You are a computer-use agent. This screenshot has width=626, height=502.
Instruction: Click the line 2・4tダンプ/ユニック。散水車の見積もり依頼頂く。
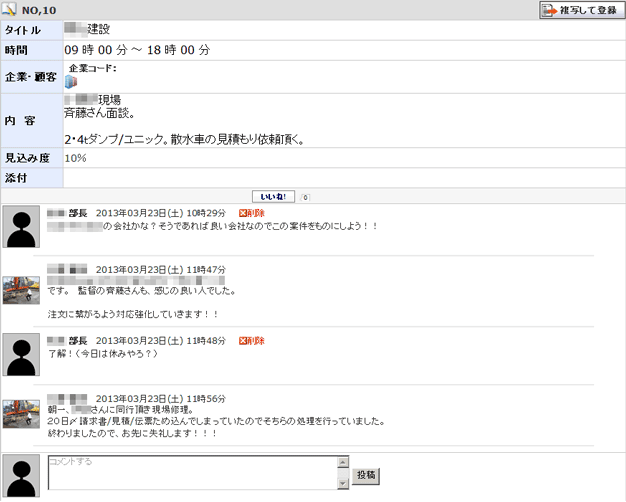click(184, 140)
